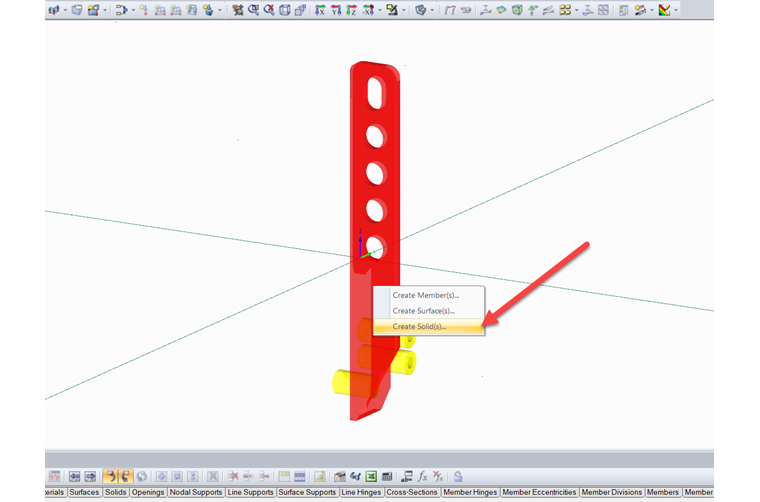Click the wireframe cube display icon
The image size is (760, 502).
285,10
